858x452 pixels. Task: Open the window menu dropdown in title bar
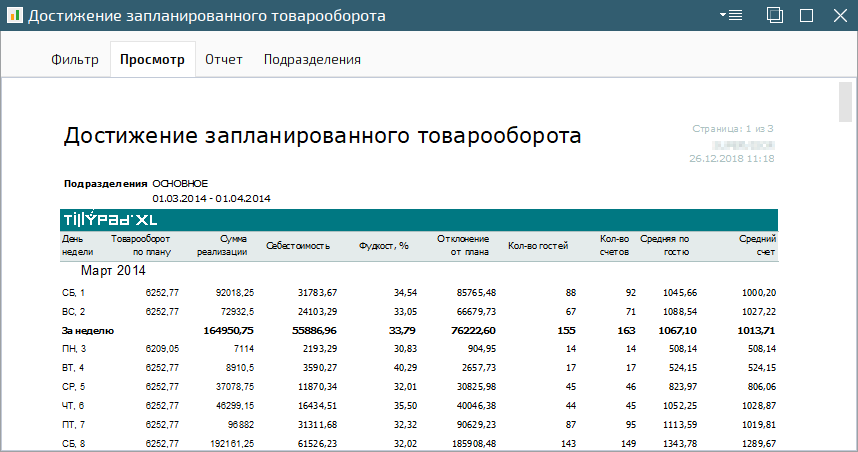[x=730, y=16]
